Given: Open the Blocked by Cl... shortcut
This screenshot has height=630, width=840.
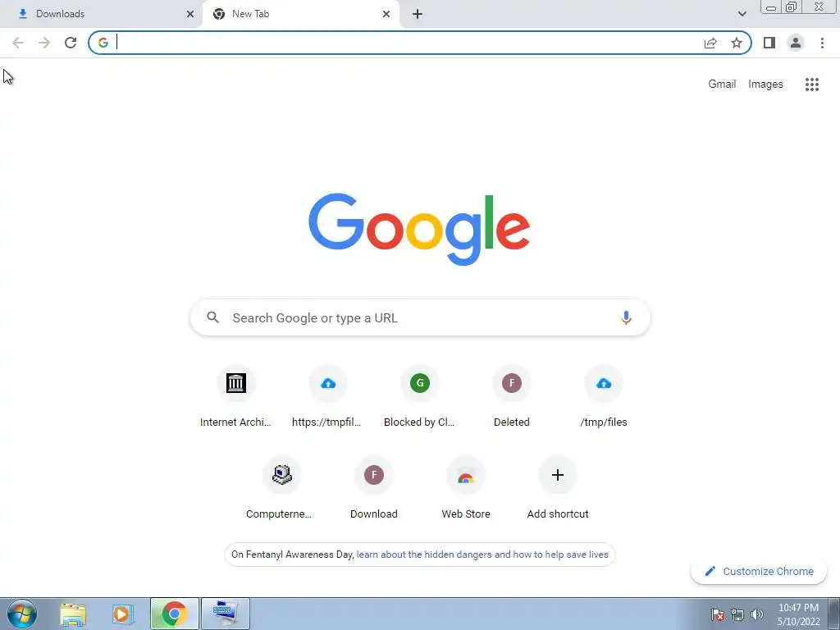Looking at the screenshot, I should 419,397.
